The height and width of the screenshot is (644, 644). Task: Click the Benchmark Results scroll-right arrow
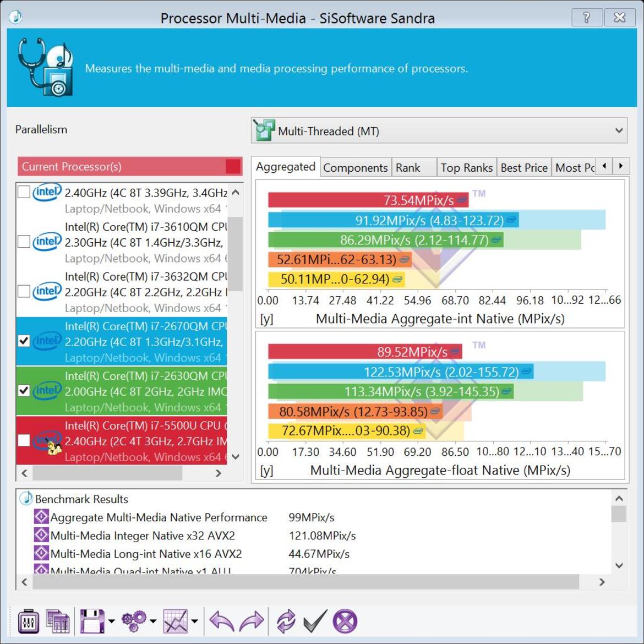tap(602, 582)
